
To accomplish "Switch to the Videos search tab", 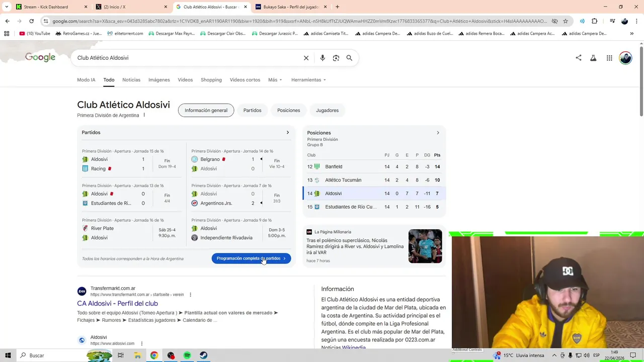I will coord(185,80).
